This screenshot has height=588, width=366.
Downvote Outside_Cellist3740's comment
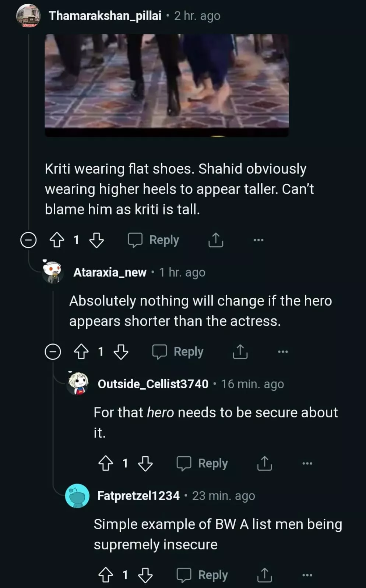pos(145,463)
